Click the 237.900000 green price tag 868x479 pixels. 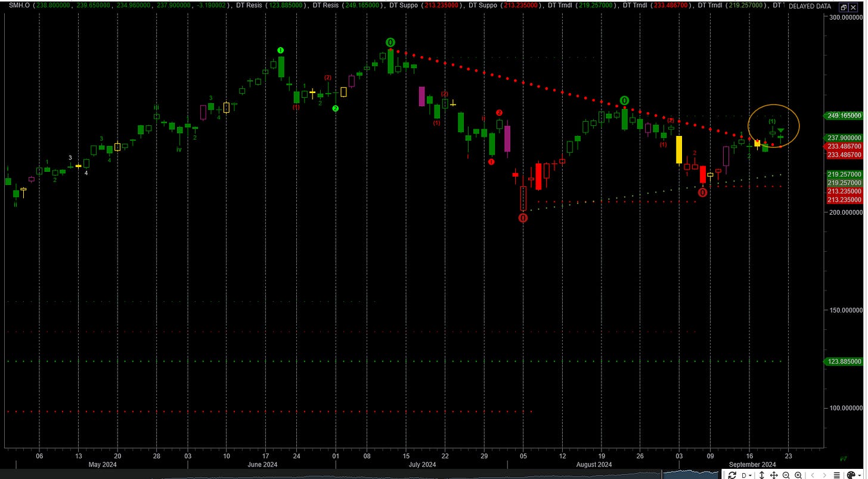pos(844,137)
